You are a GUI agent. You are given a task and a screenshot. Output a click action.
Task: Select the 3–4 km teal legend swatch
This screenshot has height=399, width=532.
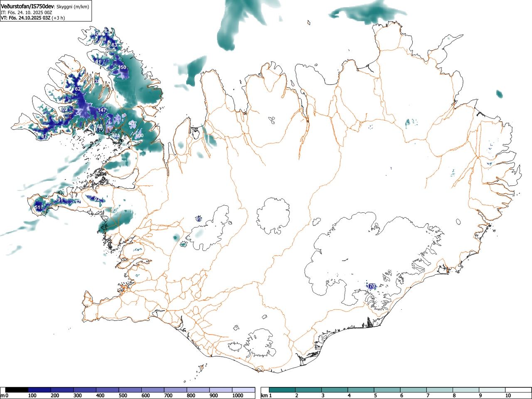pyautogui.click(x=335, y=390)
